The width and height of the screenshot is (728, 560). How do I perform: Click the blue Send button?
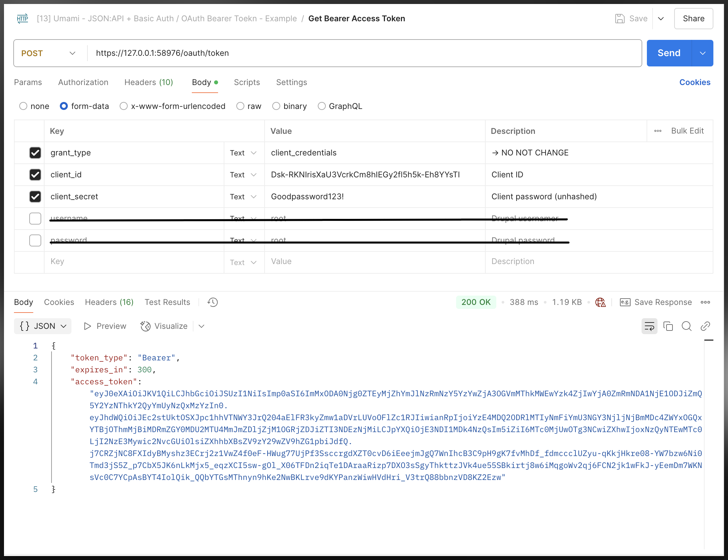pyautogui.click(x=669, y=53)
